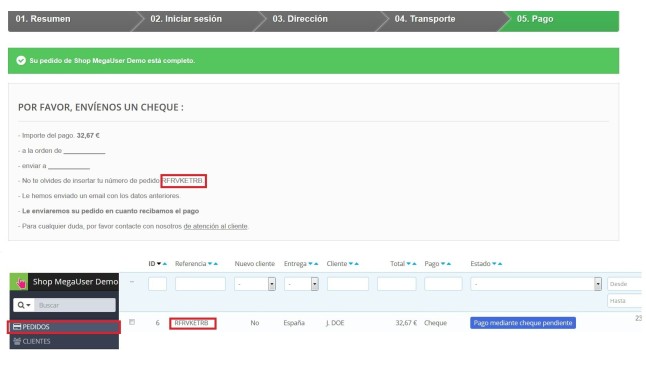Sort ID column descending arrow
The height and width of the screenshot is (366, 646).
coord(159,264)
